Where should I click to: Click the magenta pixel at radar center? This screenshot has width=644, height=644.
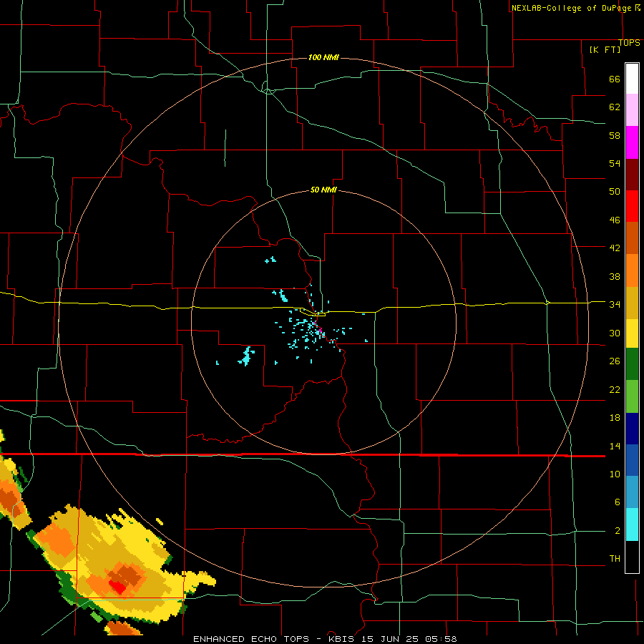[321, 331]
